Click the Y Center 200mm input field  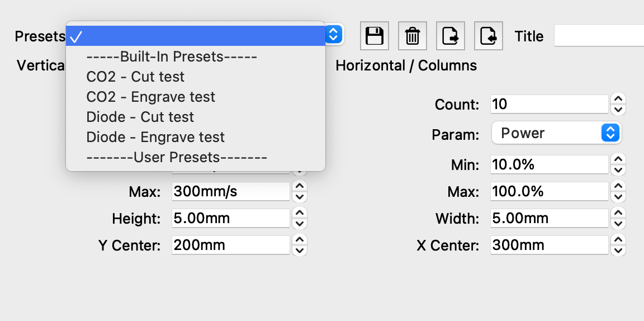230,245
